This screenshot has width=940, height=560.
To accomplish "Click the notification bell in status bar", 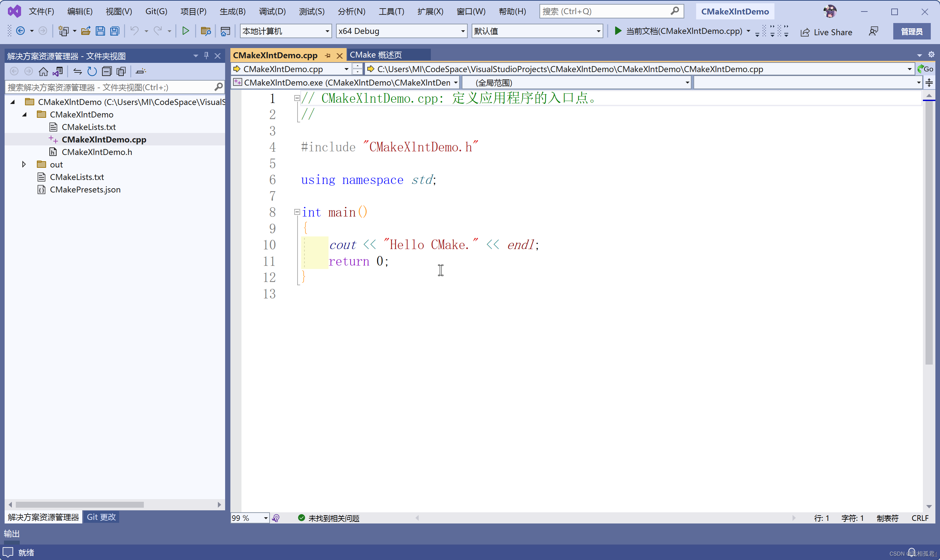I will pyautogui.click(x=911, y=552).
